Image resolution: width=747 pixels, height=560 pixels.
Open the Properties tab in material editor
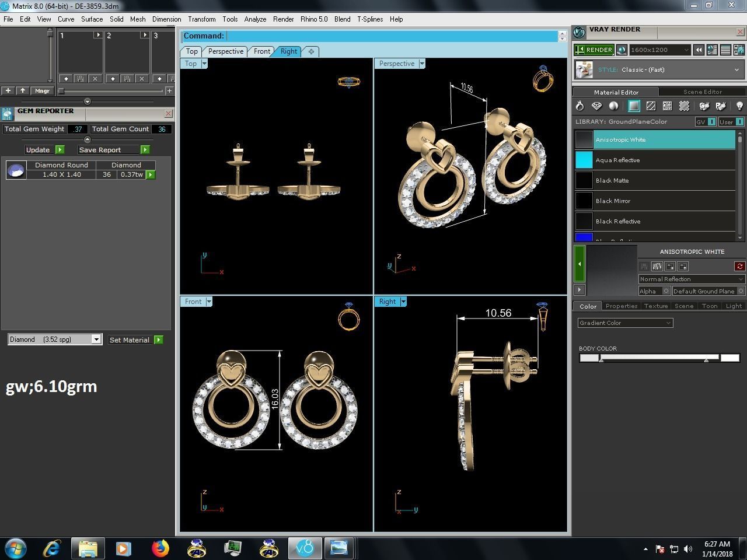[x=621, y=306]
